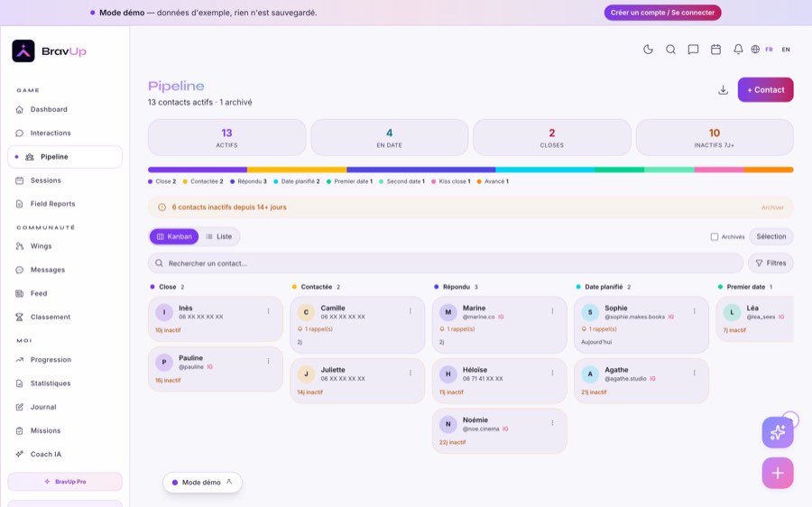812x507 pixels.
Task: Open the Noémie contact card
Action: [x=499, y=431]
